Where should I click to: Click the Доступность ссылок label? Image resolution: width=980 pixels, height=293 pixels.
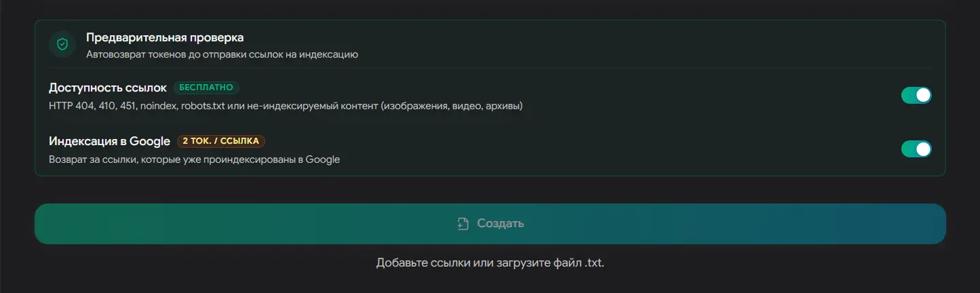[x=108, y=88]
